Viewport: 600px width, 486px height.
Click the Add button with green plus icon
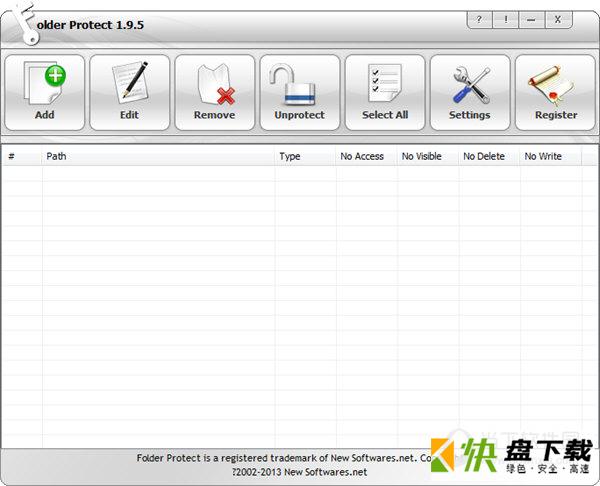tap(45, 93)
